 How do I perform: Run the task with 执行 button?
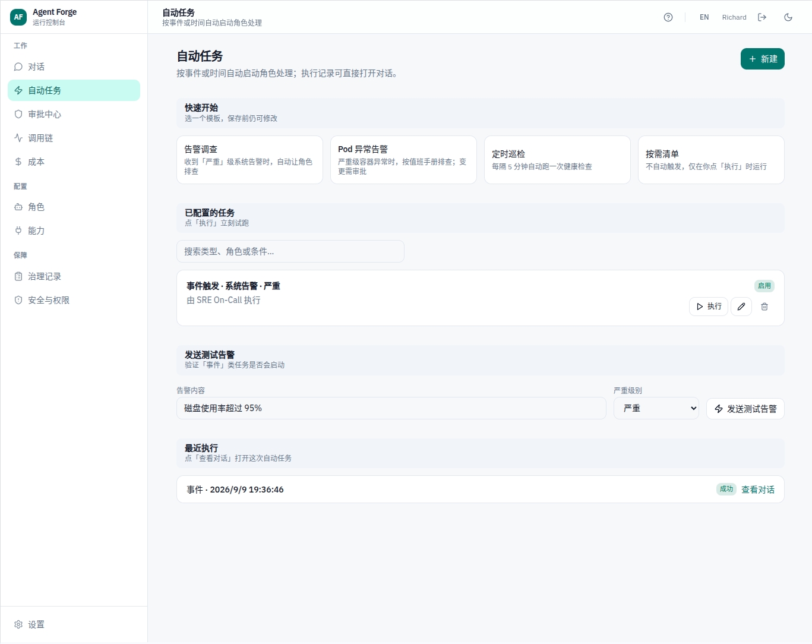tap(709, 307)
